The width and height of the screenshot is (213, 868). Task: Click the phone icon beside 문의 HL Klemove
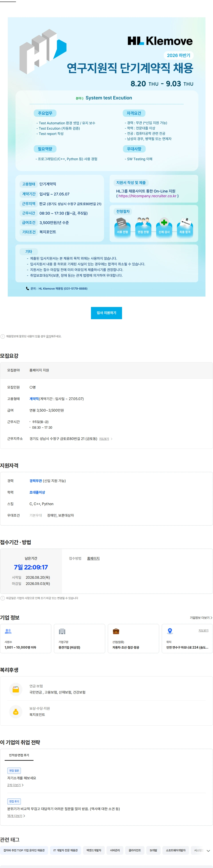click(x=28, y=288)
